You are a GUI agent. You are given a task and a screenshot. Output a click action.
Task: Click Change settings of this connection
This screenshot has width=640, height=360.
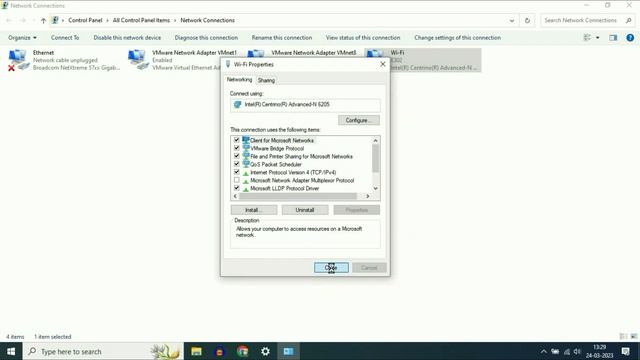(458, 38)
